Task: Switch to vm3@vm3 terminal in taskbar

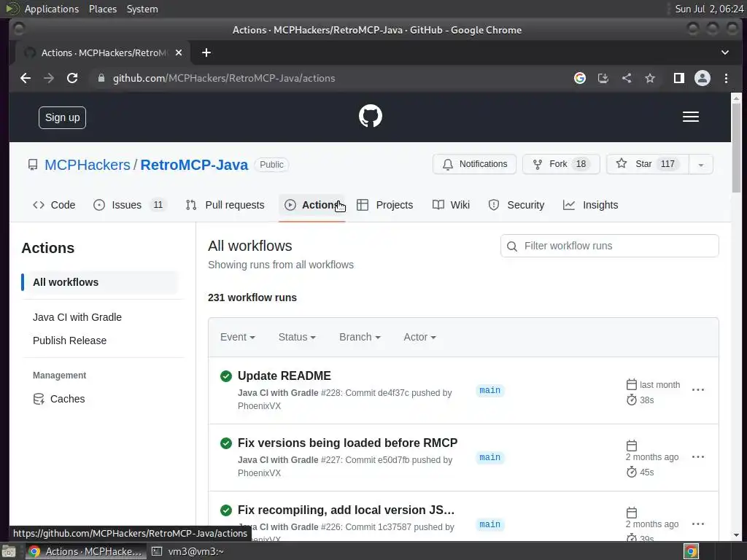Action: pyautogui.click(x=188, y=551)
